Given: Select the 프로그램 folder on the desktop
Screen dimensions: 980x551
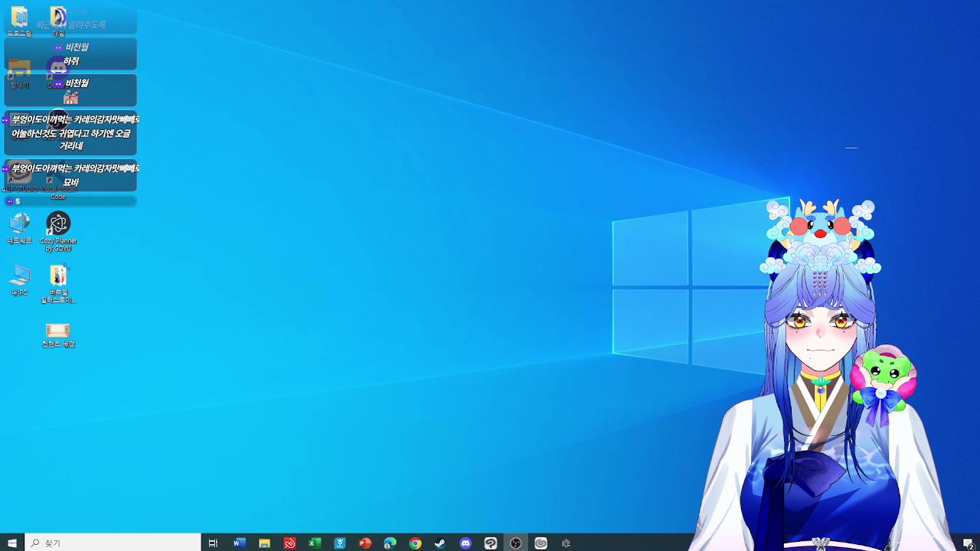Looking at the screenshot, I should [x=19, y=21].
